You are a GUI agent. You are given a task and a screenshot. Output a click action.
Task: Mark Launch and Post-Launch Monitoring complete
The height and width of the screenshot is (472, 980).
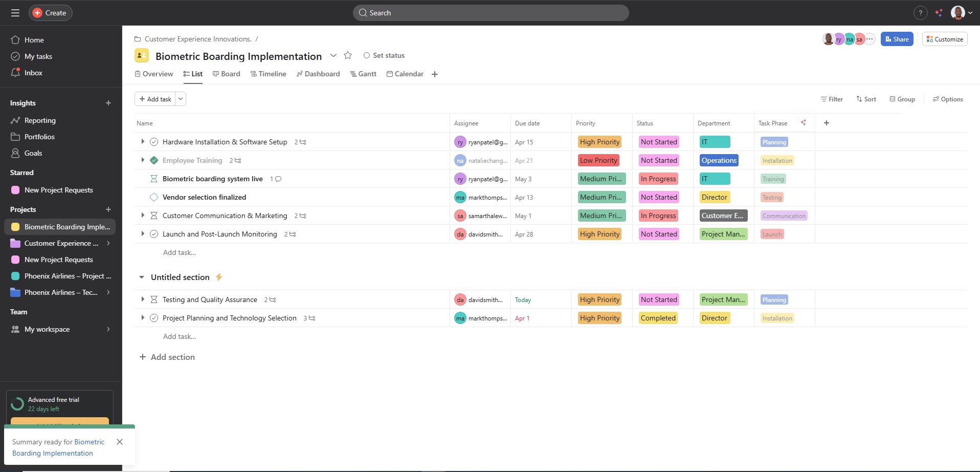[x=153, y=234]
